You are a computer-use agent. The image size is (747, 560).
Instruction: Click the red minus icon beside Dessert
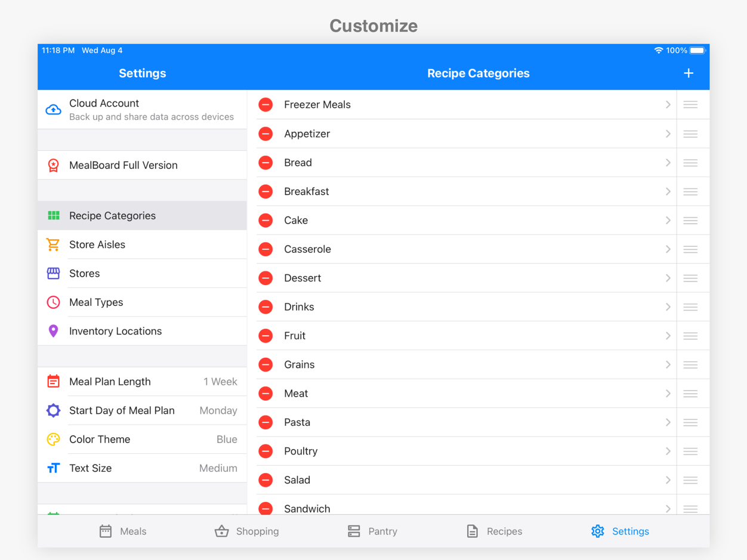click(266, 278)
